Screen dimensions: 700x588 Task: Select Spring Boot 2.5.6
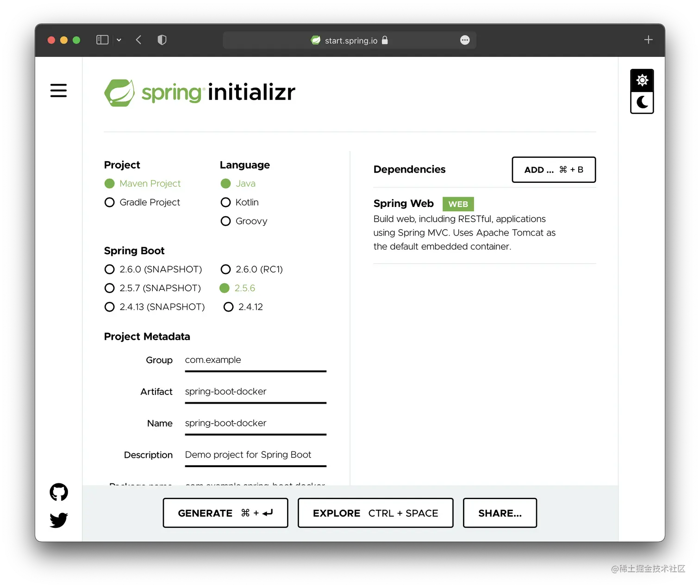point(237,288)
